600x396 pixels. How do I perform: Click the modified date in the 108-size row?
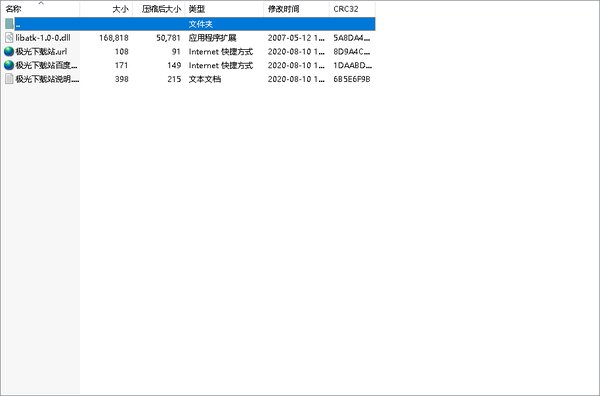pyautogui.click(x=296, y=51)
